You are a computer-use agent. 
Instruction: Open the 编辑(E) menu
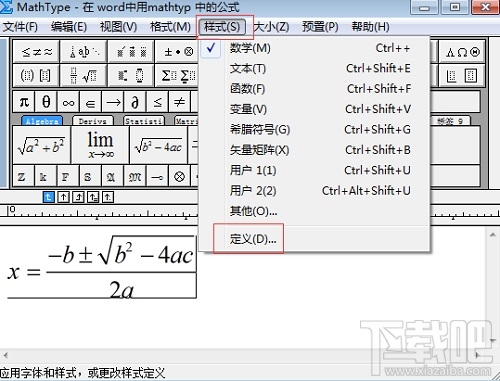point(69,27)
